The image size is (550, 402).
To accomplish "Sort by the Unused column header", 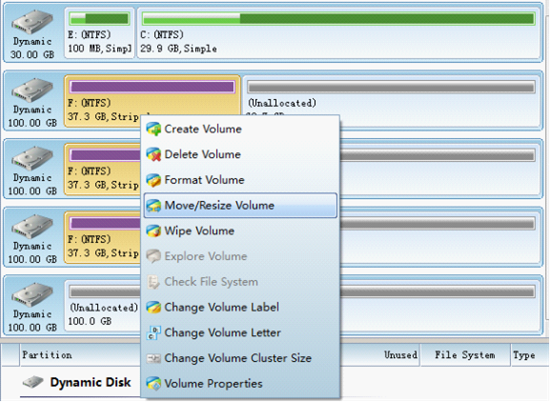I will point(401,355).
